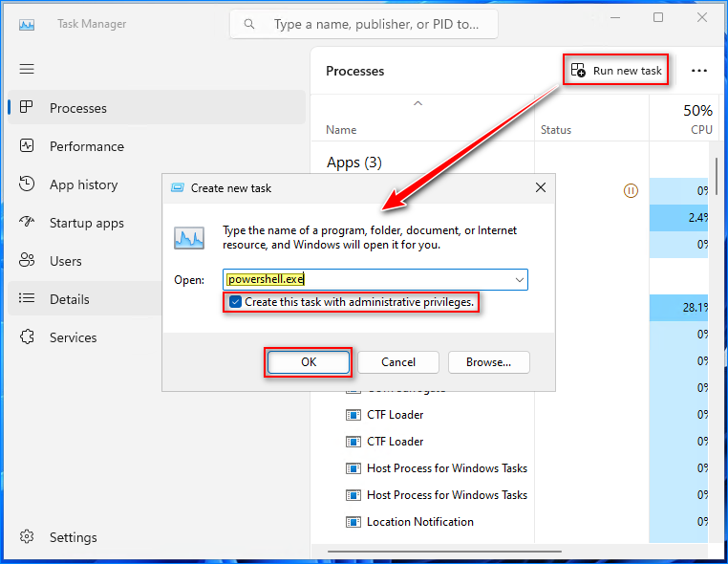This screenshot has width=728, height=564.
Task: Click the Services puzzle icon
Action: point(27,336)
